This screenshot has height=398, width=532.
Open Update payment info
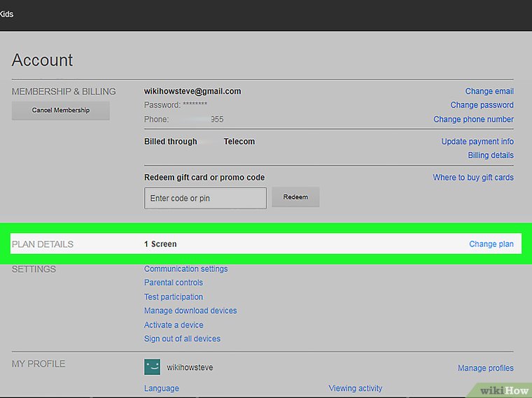tap(477, 141)
